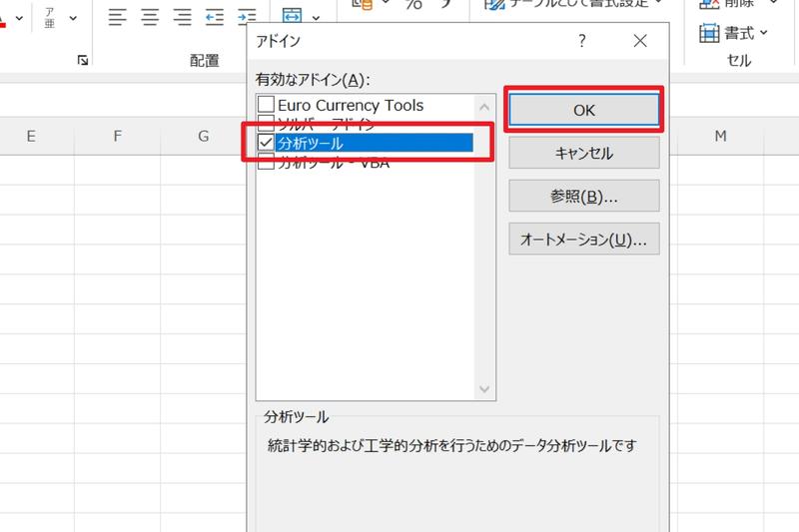
Task: Click the オートメーション(U)... button
Action: (x=584, y=239)
